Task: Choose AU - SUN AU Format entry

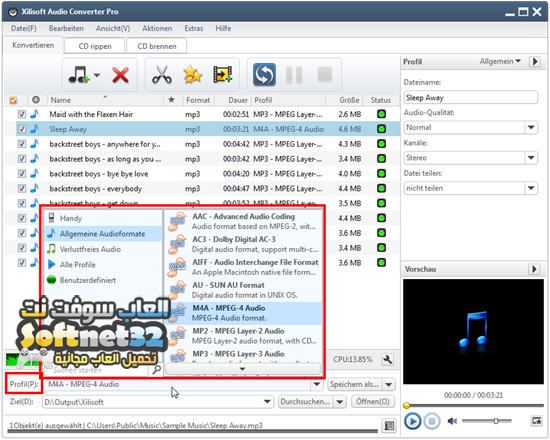Action: click(x=243, y=290)
